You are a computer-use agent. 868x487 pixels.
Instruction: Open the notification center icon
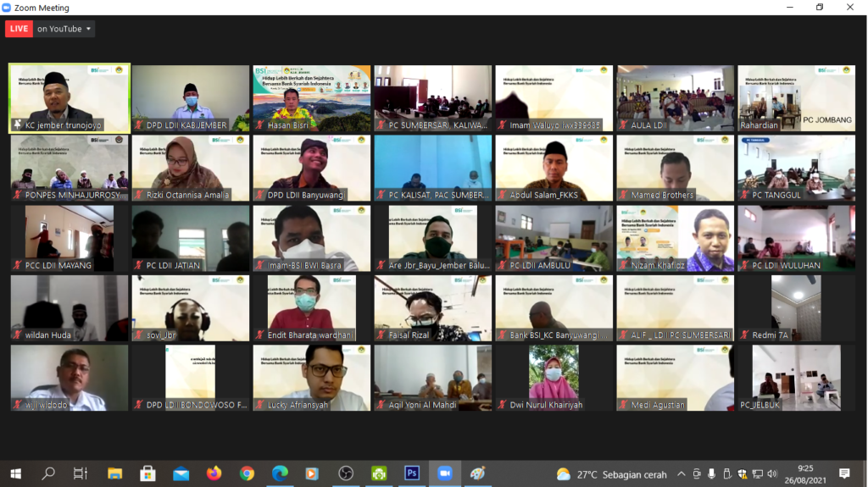(x=844, y=473)
